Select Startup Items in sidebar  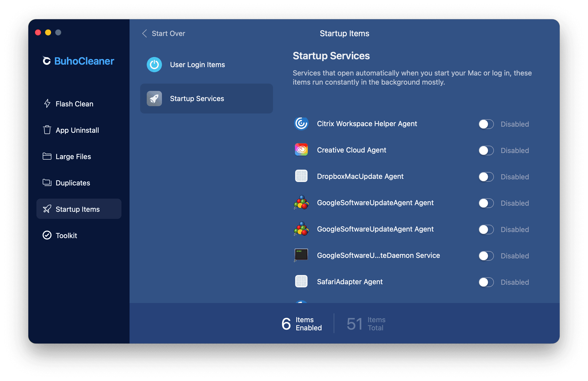coord(78,209)
